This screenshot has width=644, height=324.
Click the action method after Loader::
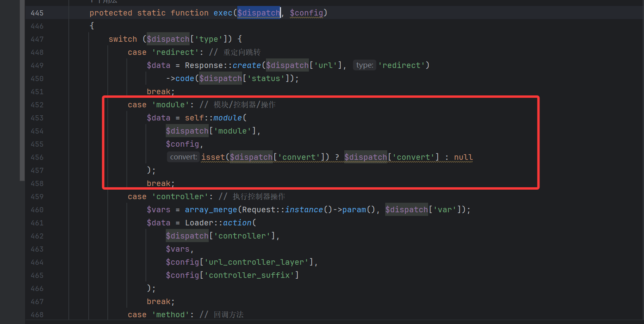(237, 223)
